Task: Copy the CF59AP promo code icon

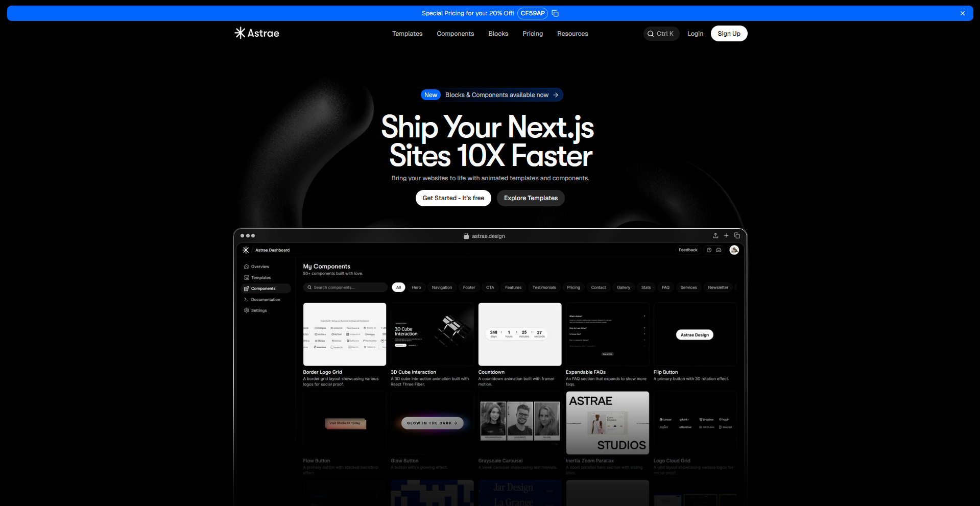Action: (x=555, y=13)
